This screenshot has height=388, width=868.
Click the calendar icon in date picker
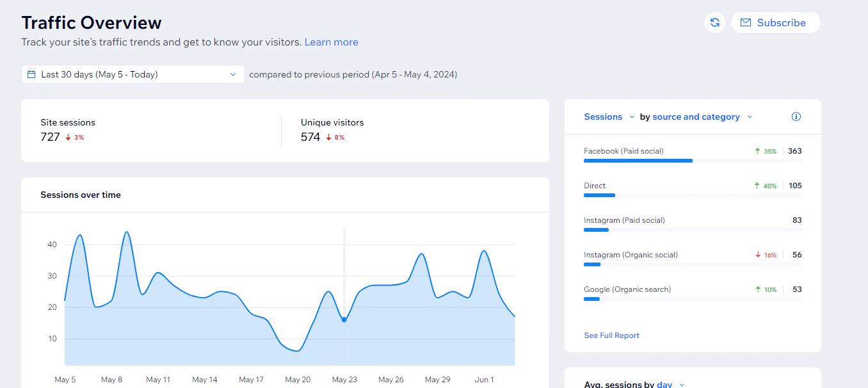(31, 74)
